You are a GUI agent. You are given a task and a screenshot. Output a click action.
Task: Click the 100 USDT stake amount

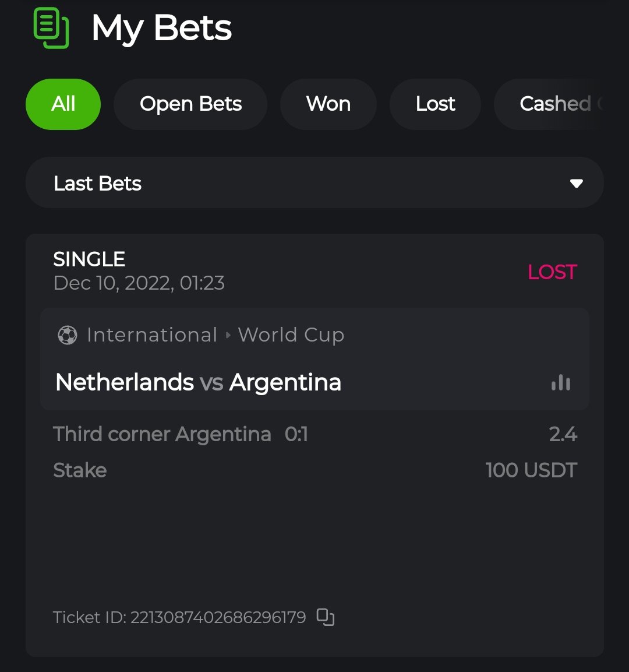[531, 470]
